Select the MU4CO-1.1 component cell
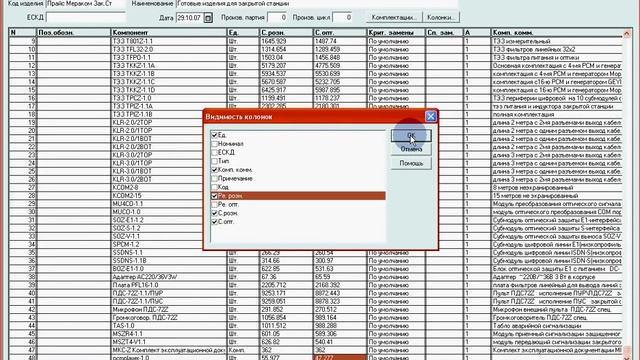 click(157, 204)
